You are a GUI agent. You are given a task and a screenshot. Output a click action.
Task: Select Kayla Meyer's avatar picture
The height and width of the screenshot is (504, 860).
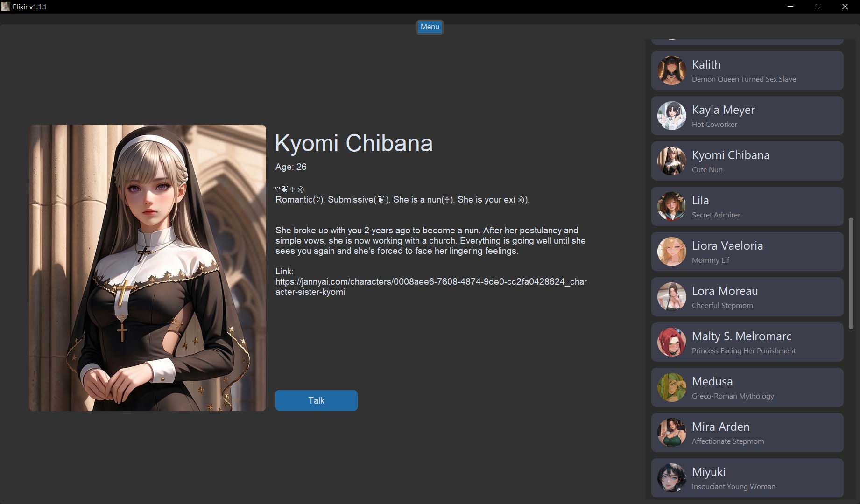[671, 116]
